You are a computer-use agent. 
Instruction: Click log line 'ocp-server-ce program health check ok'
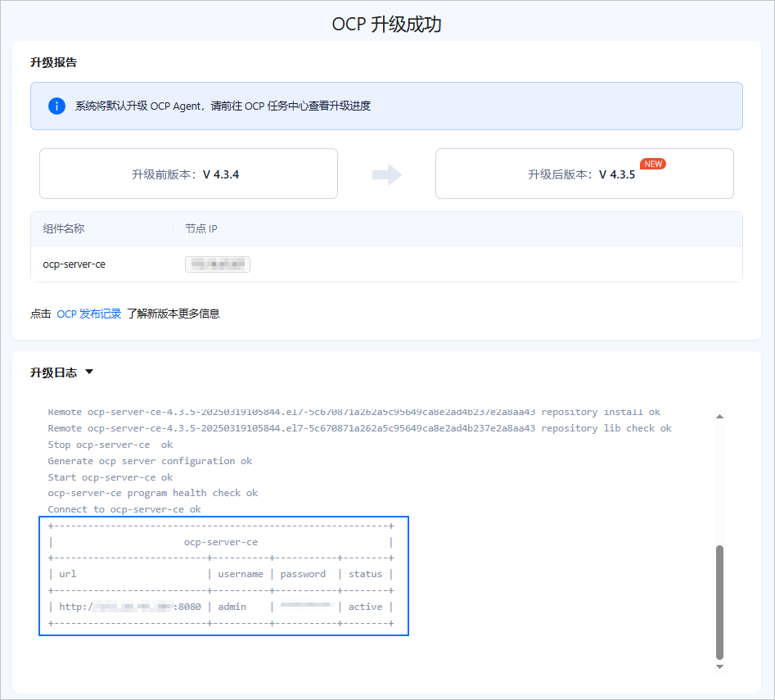(153, 493)
